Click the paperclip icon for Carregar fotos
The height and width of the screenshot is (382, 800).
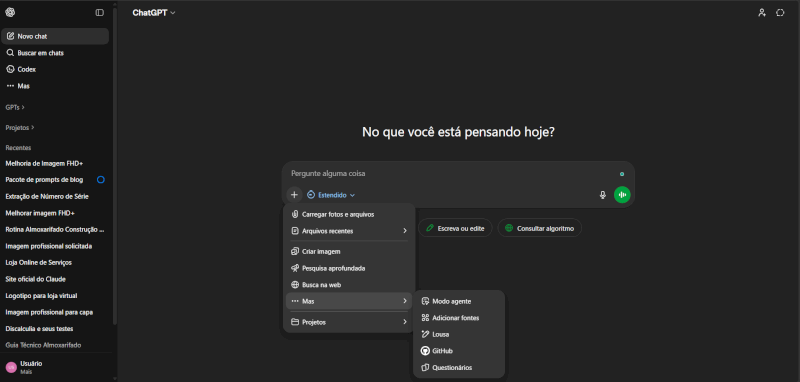pos(294,214)
